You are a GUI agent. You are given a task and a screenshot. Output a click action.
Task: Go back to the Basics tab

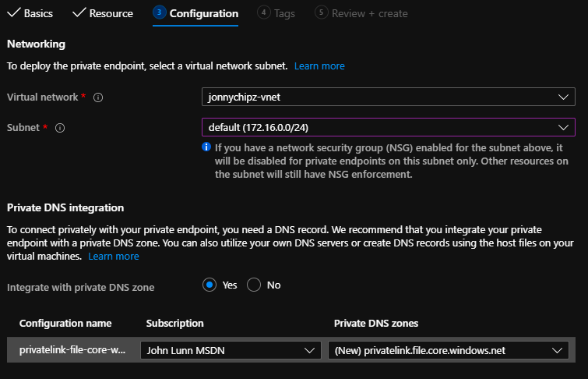(x=38, y=13)
